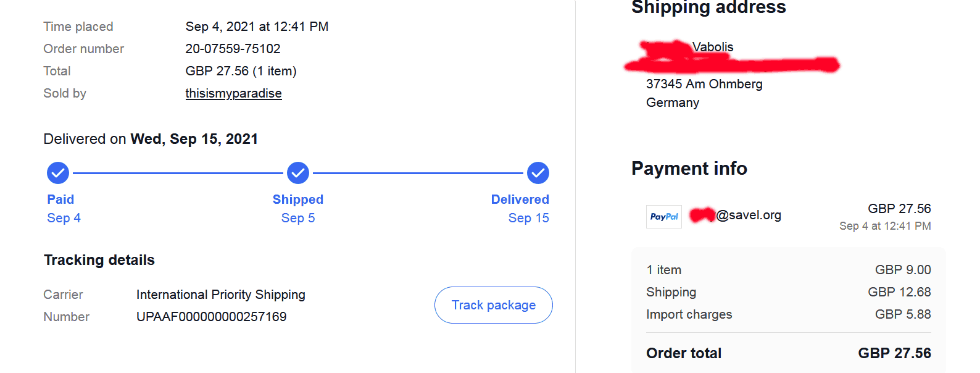Image resolution: width=980 pixels, height=373 pixels.
Task: Click progress line between Paid and Shipped
Action: pyautogui.click(x=178, y=174)
